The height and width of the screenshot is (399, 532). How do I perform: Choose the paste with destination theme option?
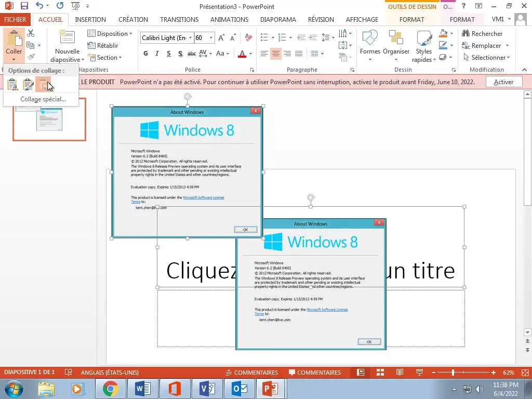(12, 85)
